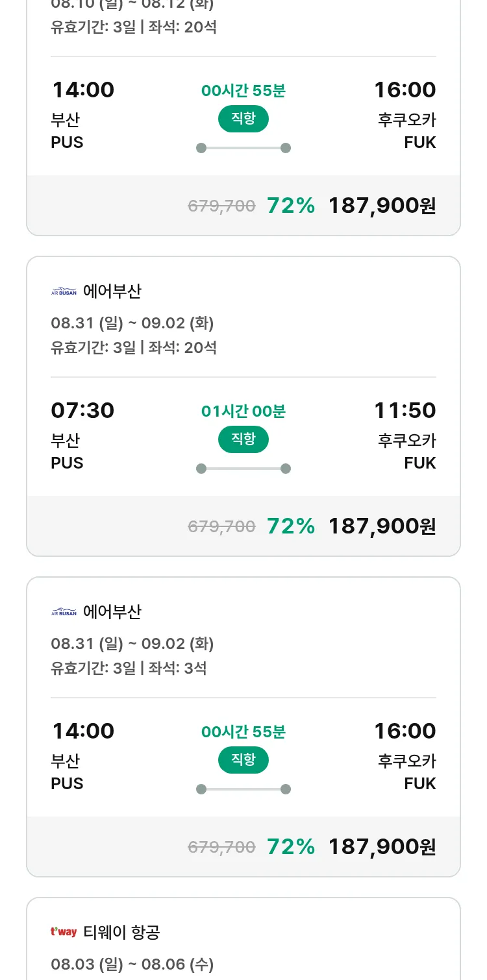Tap the departure dot on the 07:30 route line

[201, 469]
